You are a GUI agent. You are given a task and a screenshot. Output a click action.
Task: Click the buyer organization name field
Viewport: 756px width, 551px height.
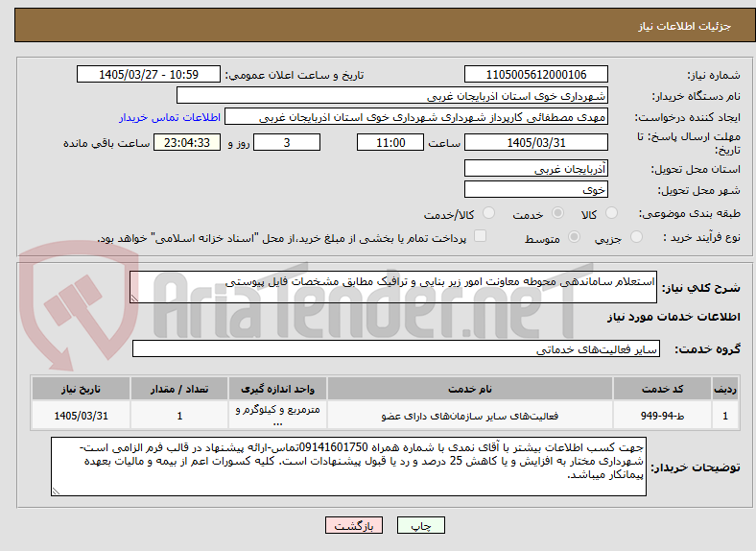[x=392, y=96]
